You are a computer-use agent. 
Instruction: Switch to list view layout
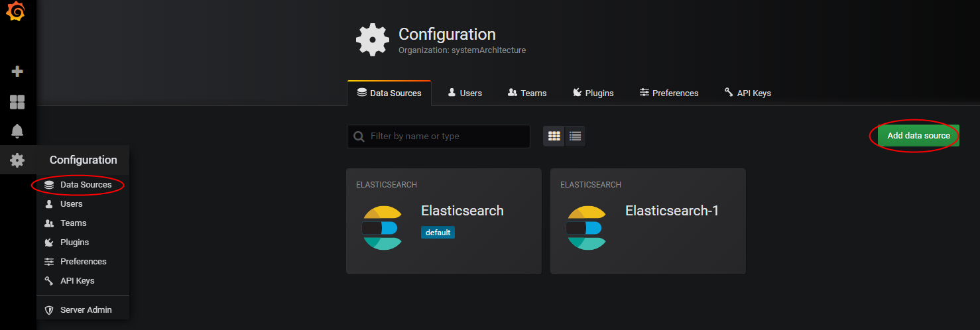575,136
